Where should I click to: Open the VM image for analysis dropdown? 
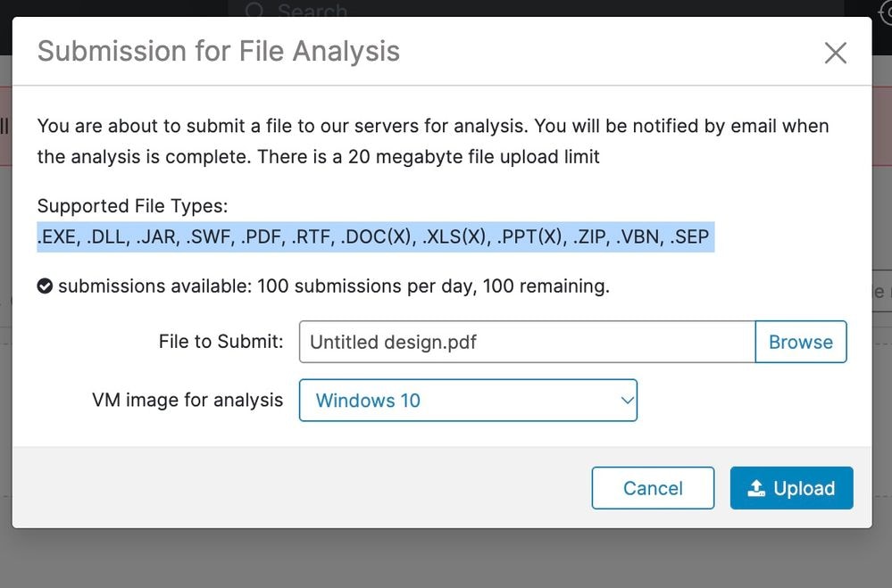[468, 401]
